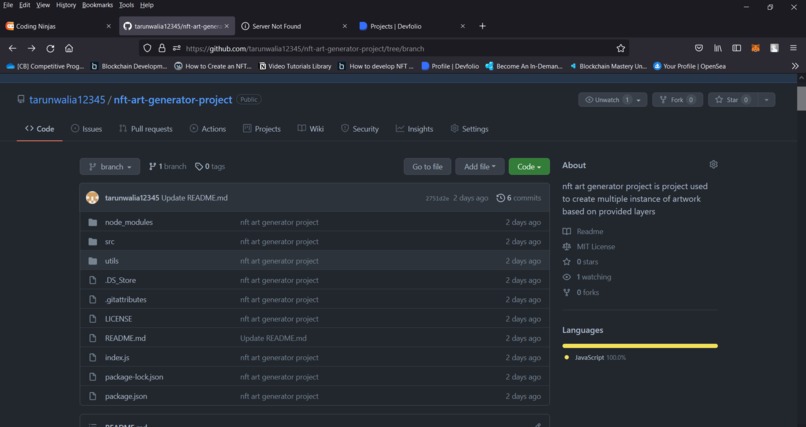Open the src folder
The height and width of the screenshot is (427, 806).
pyautogui.click(x=109, y=242)
